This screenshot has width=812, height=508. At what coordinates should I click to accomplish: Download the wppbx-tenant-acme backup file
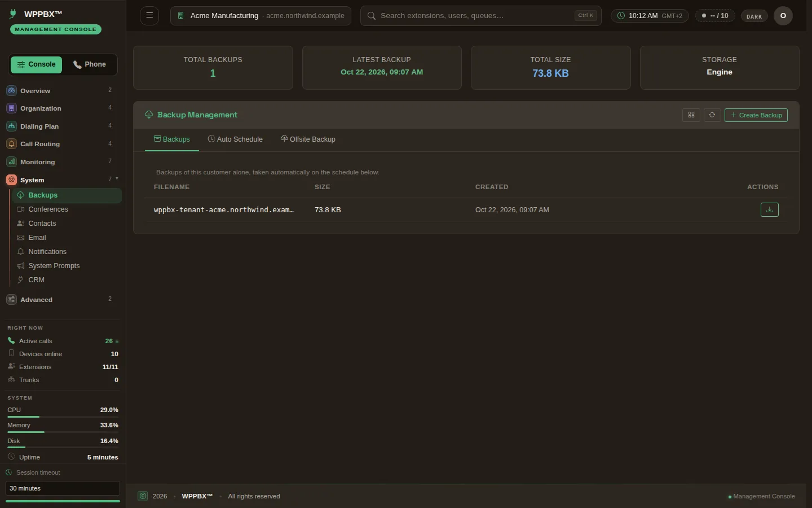point(770,209)
